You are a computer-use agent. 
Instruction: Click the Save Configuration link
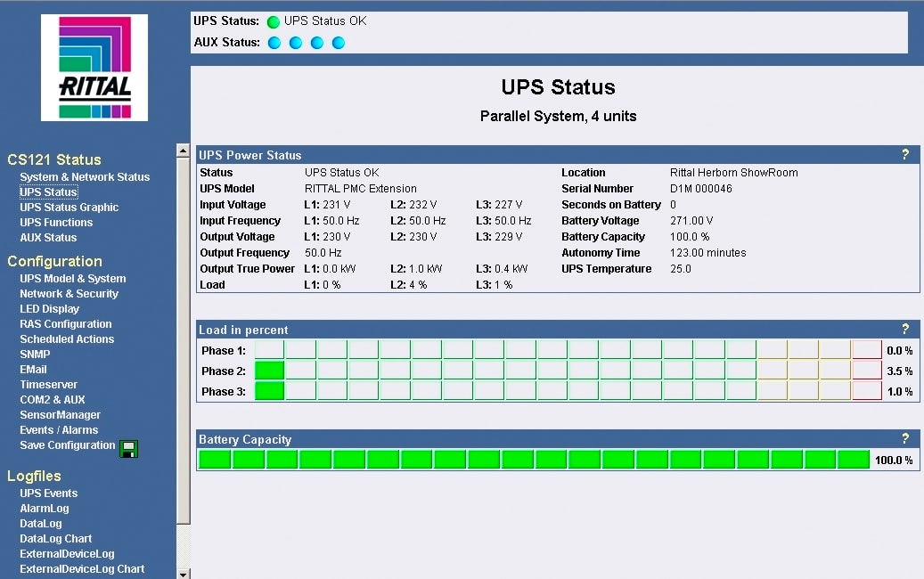click(67, 445)
